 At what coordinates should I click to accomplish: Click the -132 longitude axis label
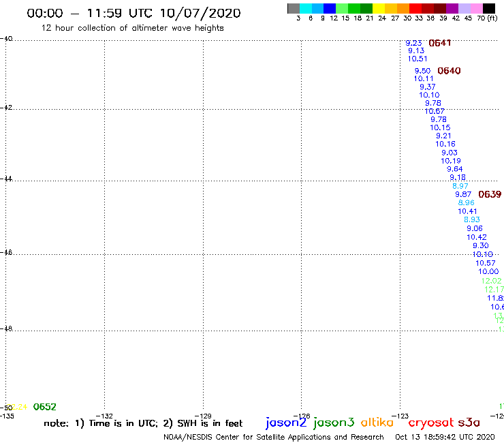[104, 416]
